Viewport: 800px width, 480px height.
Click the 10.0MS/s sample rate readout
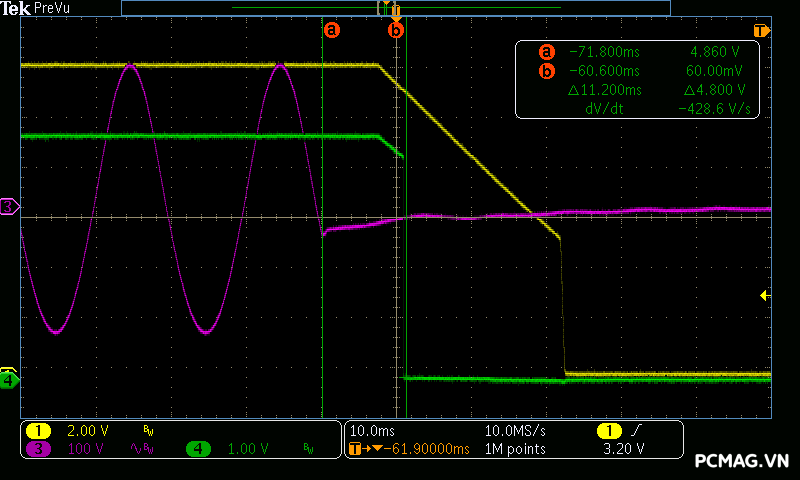pyautogui.click(x=515, y=431)
